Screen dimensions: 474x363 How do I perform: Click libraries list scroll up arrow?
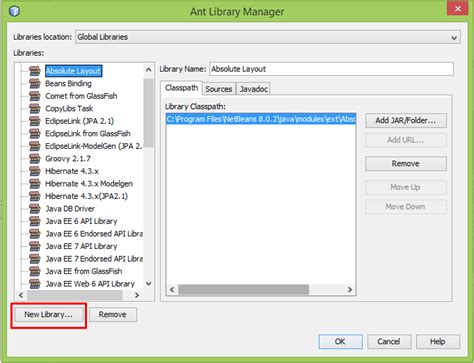point(149,70)
